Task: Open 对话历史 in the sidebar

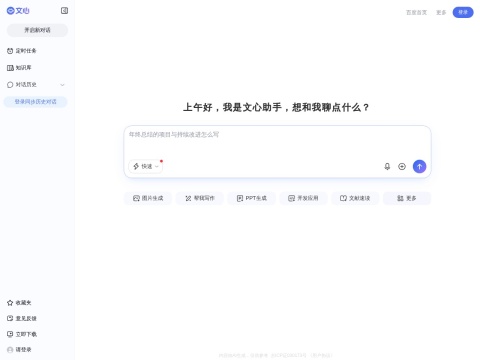Action: [22, 85]
